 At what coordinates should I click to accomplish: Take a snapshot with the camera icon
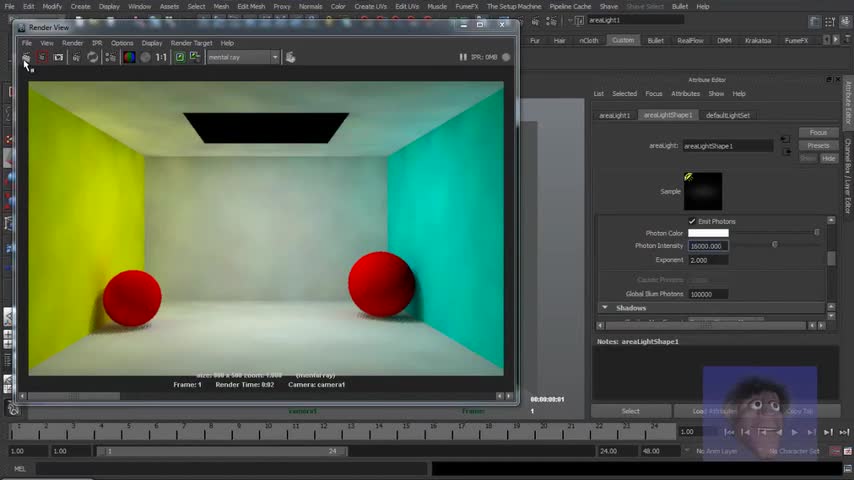point(58,57)
